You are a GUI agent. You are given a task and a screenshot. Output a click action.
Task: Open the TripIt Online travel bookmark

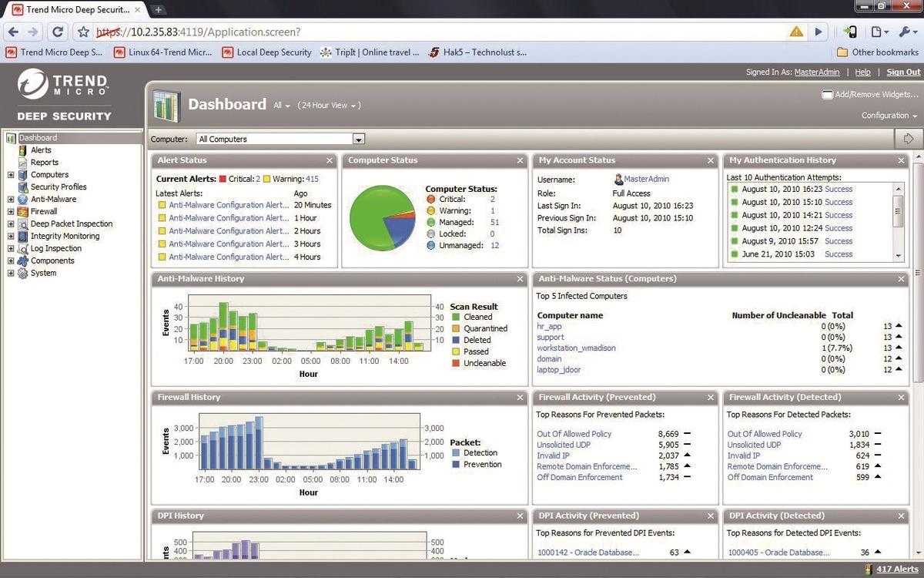click(370, 52)
